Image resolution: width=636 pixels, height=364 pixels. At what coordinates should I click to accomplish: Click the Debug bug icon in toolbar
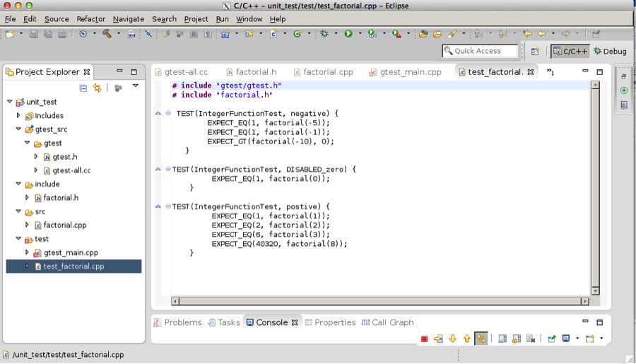[x=324, y=34]
